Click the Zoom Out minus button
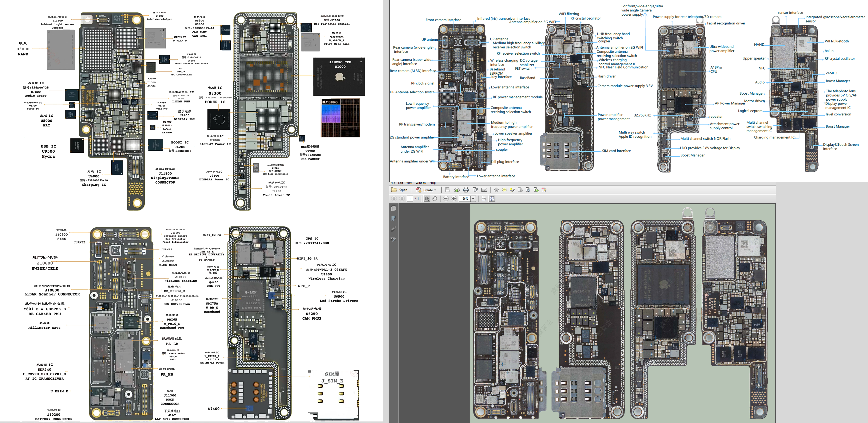 click(446, 199)
